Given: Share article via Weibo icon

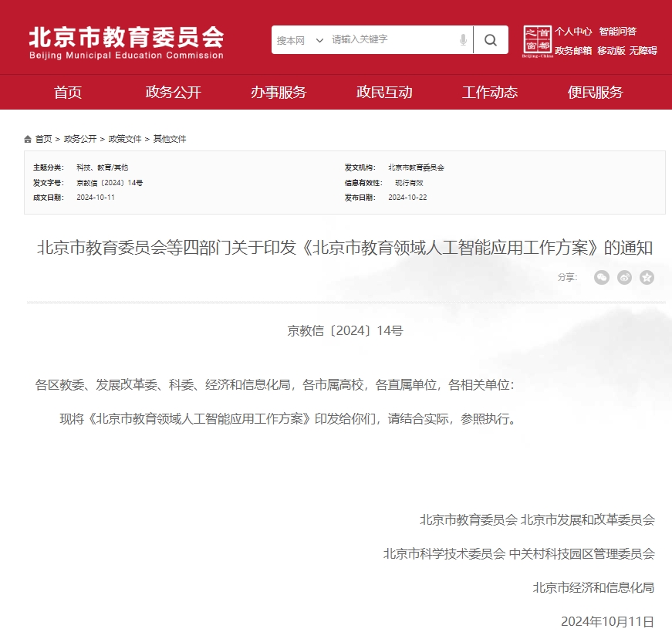Looking at the screenshot, I should coord(624,277).
